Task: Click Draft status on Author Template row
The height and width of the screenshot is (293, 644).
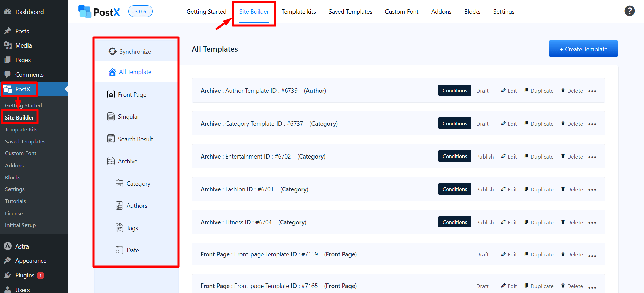Action: 482,91
